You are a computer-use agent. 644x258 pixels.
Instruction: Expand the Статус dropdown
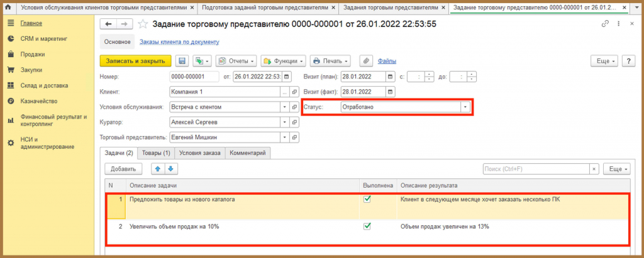click(465, 107)
